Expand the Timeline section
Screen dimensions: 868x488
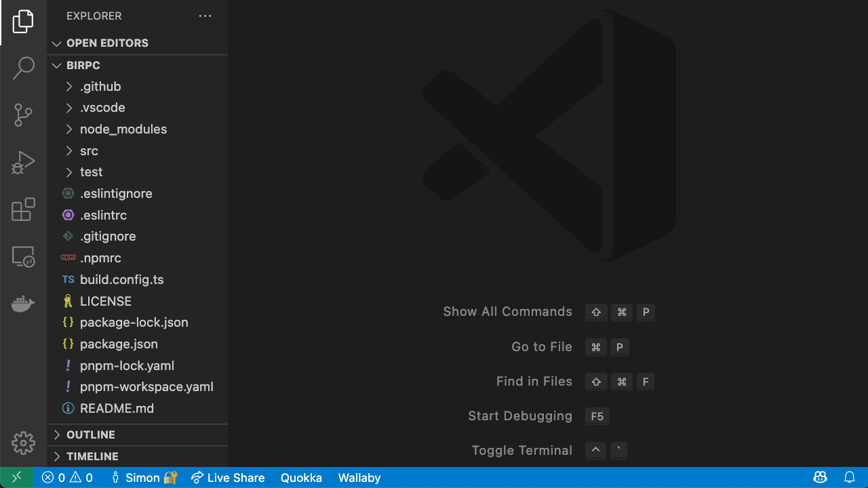137,456
